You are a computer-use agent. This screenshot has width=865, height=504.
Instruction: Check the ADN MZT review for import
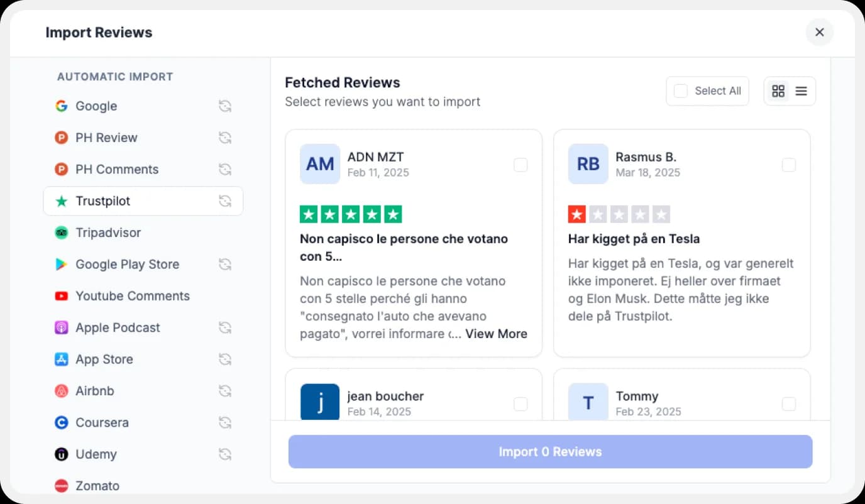pyautogui.click(x=521, y=165)
